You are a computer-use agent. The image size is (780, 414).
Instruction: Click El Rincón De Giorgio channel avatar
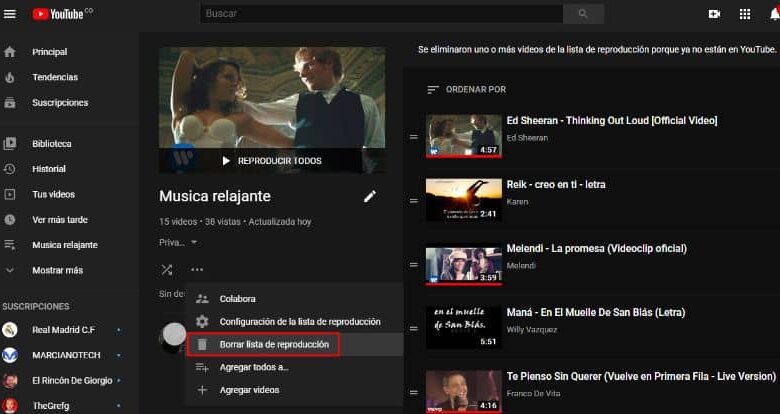[x=10, y=381]
